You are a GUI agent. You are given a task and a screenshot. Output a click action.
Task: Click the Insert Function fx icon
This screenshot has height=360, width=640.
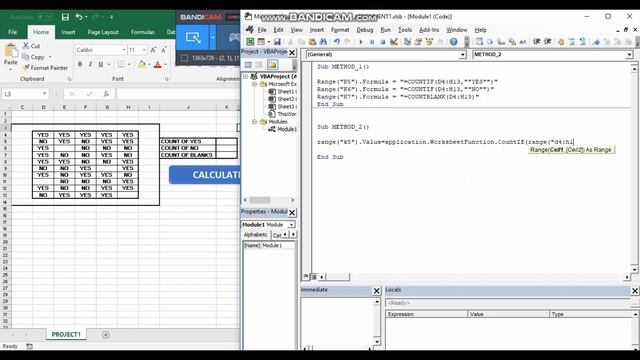pos(106,94)
